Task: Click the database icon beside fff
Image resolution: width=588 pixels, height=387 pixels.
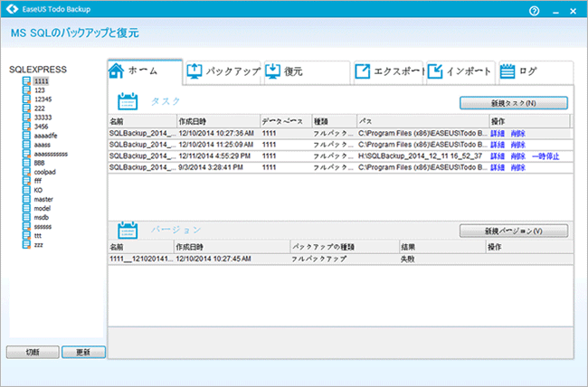Action: point(26,181)
